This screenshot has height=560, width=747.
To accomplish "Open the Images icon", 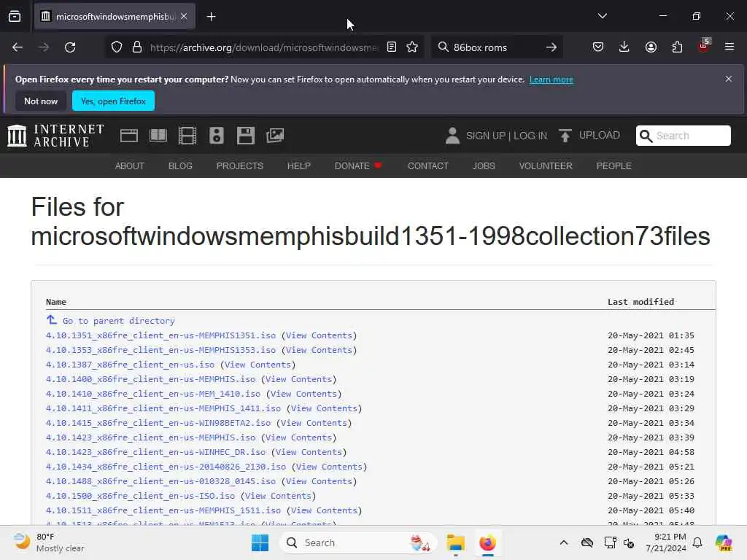I will 275,136.
